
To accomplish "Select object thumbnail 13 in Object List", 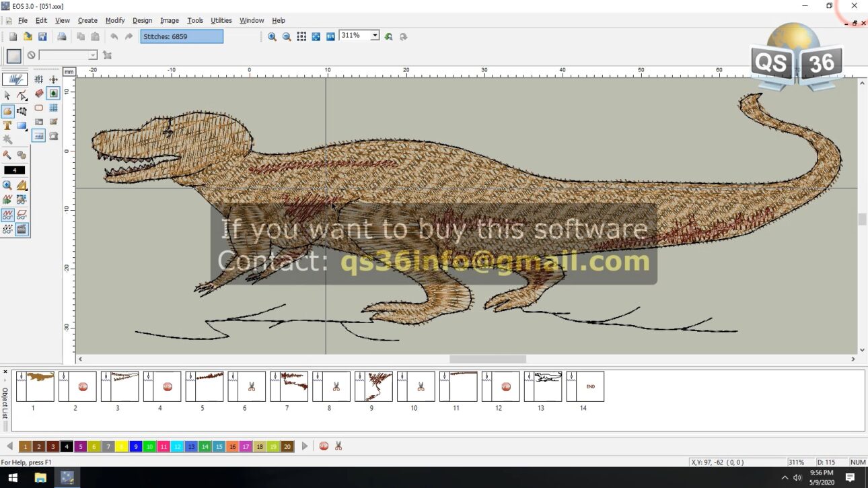I will (x=543, y=386).
